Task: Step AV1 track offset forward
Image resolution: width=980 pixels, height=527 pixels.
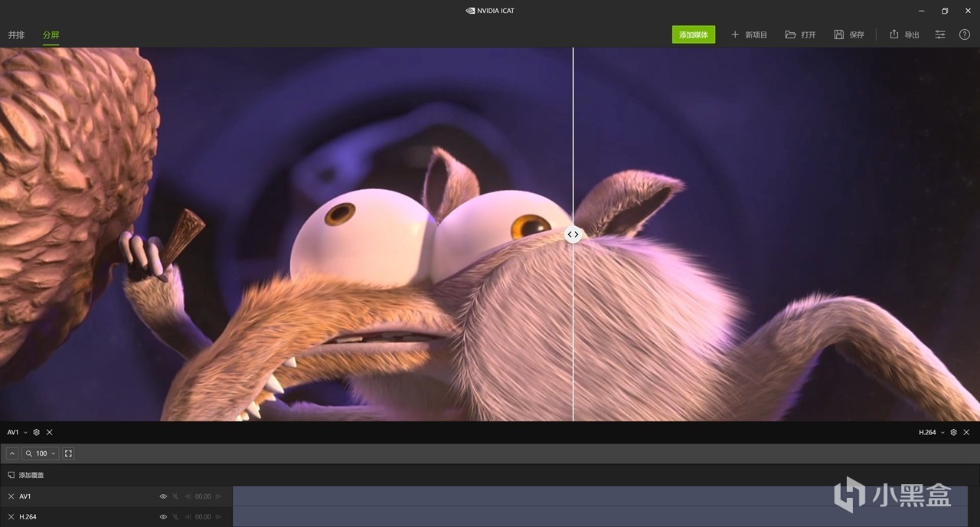Action: click(x=218, y=496)
